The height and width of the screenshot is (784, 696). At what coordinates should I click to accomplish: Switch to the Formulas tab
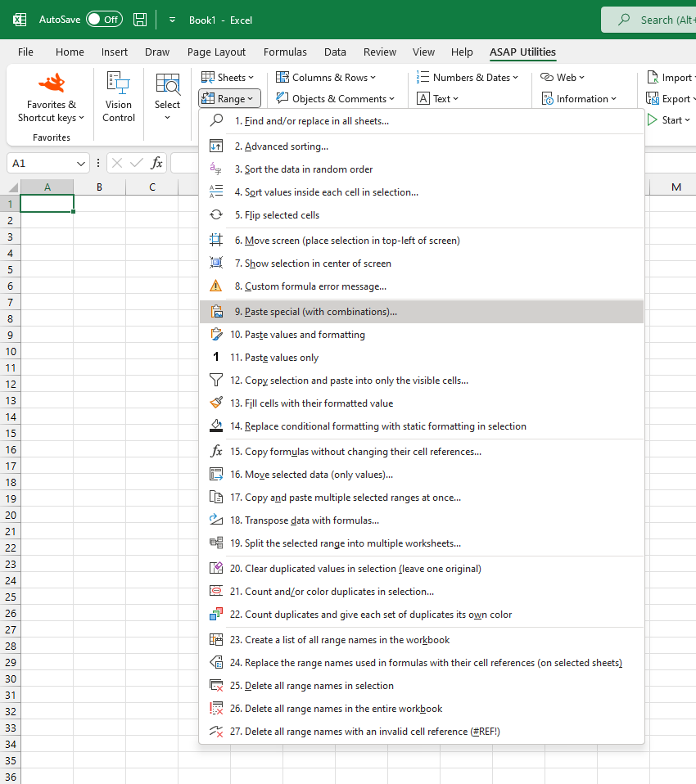click(x=285, y=52)
